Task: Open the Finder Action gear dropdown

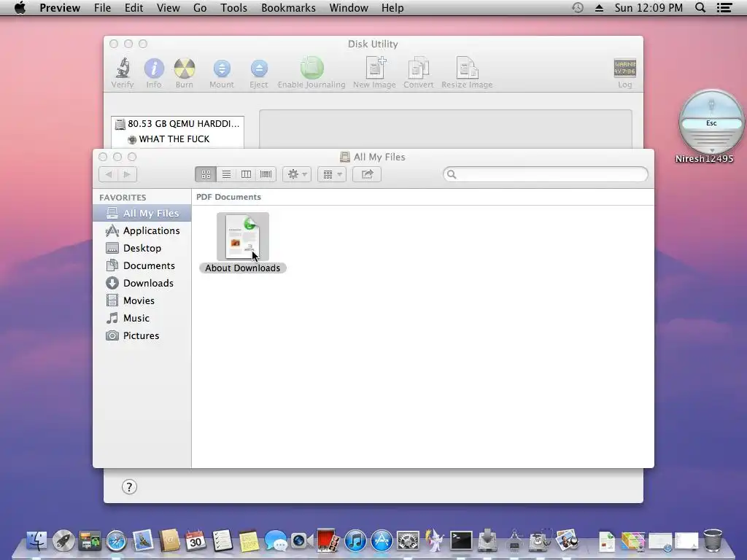Action: (297, 174)
